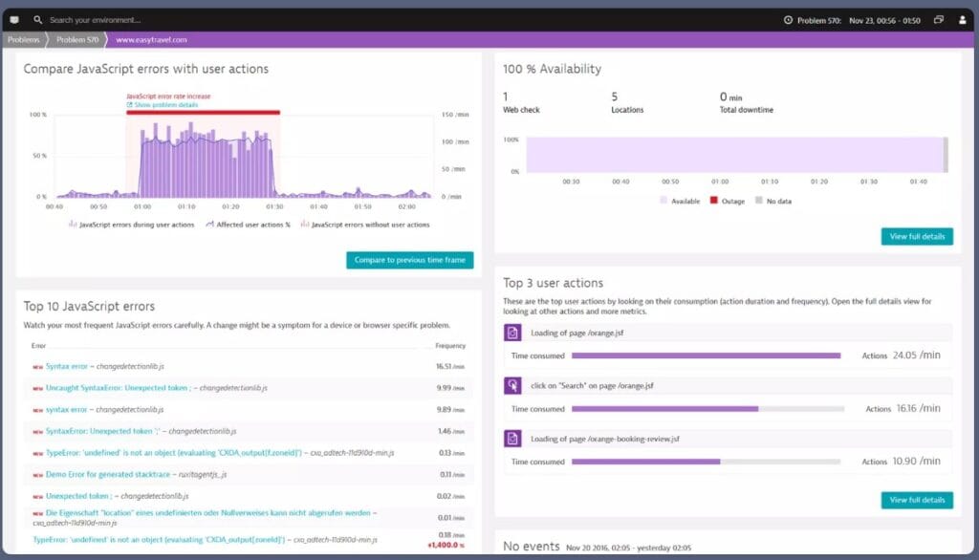
Task: Click the magnifier search icon in top bar
Action: 38,18
